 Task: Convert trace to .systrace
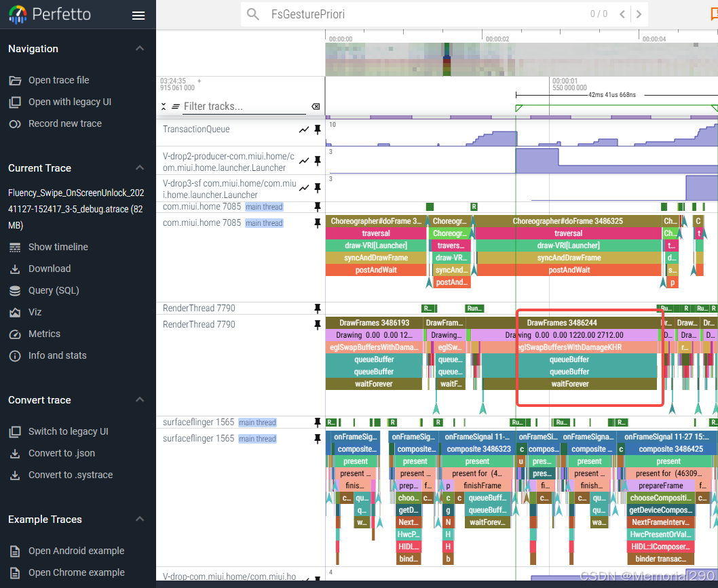[71, 475]
